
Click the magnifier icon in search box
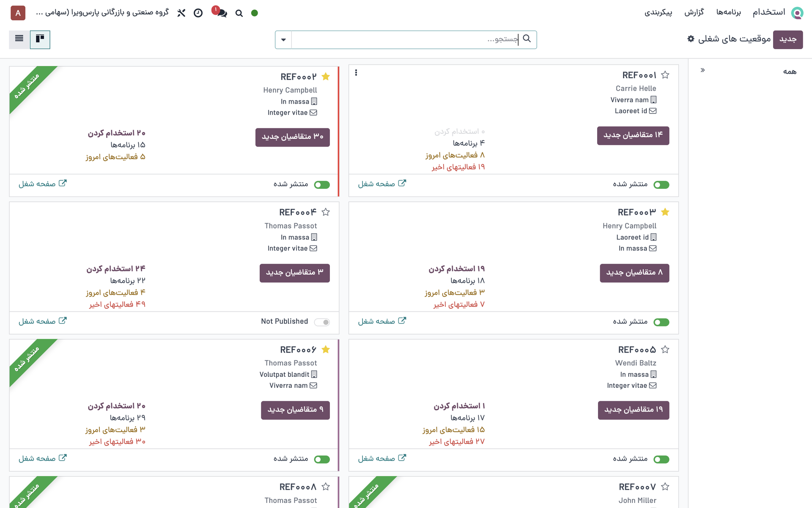click(x=527, y=39)
